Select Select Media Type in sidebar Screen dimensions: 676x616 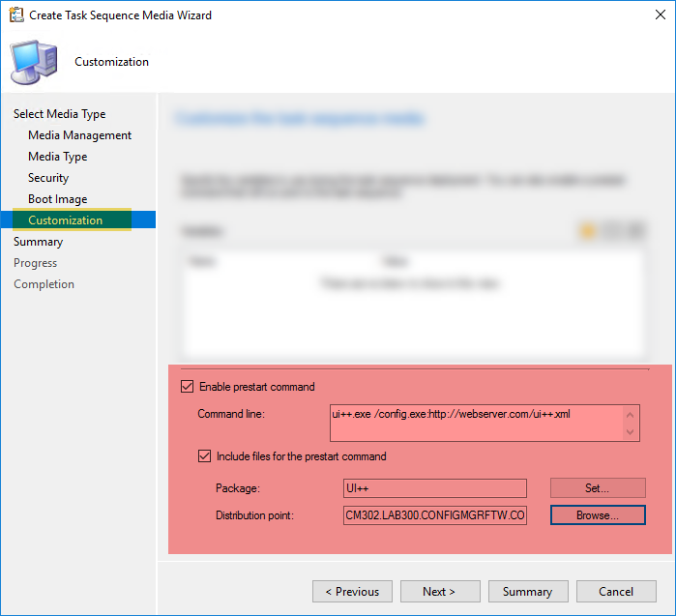coord(60,114)
